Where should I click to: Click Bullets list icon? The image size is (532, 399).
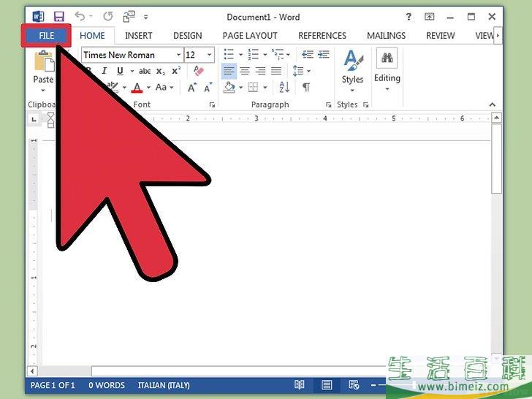pyautogui.click(x=229, y=54)
